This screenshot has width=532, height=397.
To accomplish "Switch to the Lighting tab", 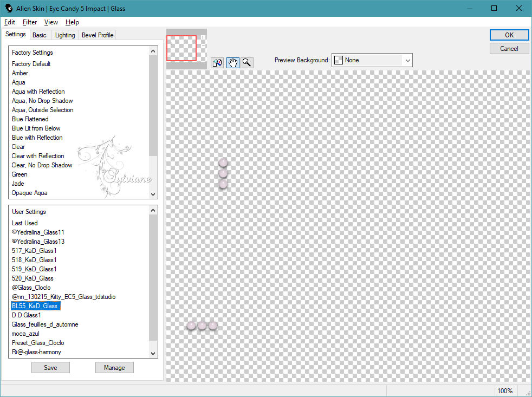I will pos(65,35).
